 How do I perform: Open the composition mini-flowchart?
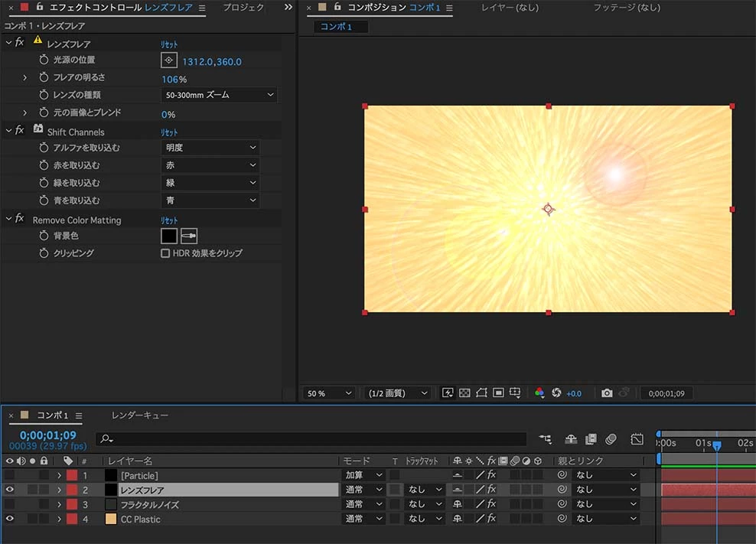[546, 439]
